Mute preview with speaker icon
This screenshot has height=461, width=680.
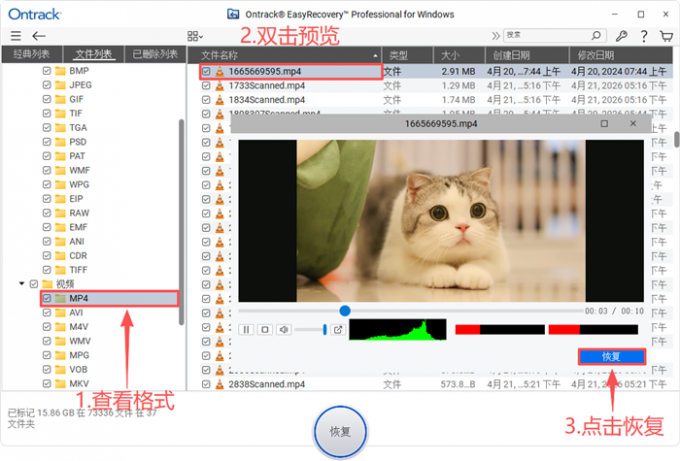point(284,330)
